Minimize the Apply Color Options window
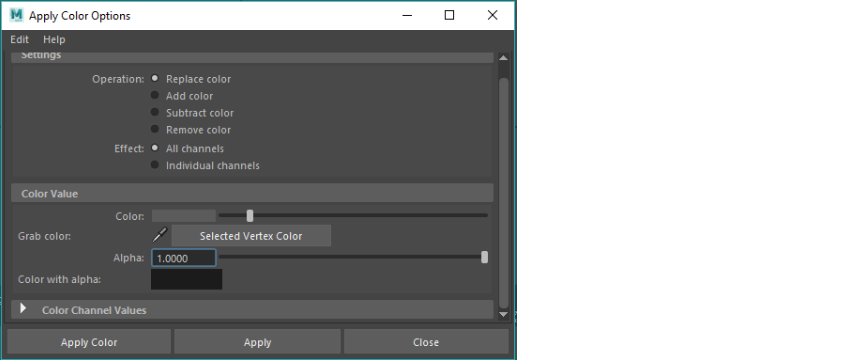861x360 pixels. [x=407, y=15]
